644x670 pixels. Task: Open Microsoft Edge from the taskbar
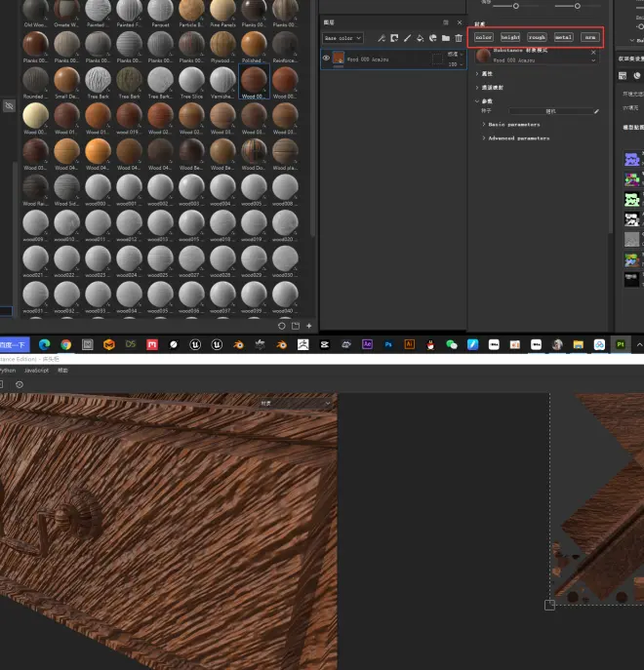coord(45,344)
